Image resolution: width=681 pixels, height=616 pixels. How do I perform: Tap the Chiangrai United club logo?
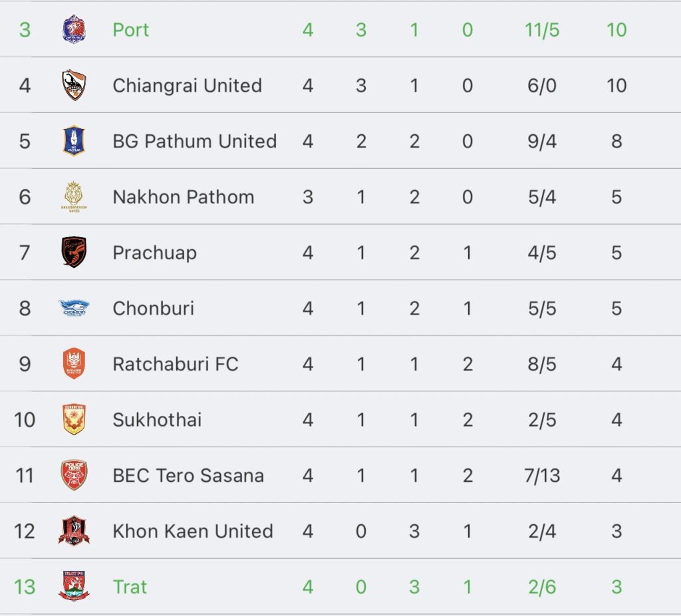click(x=74, y=85)
